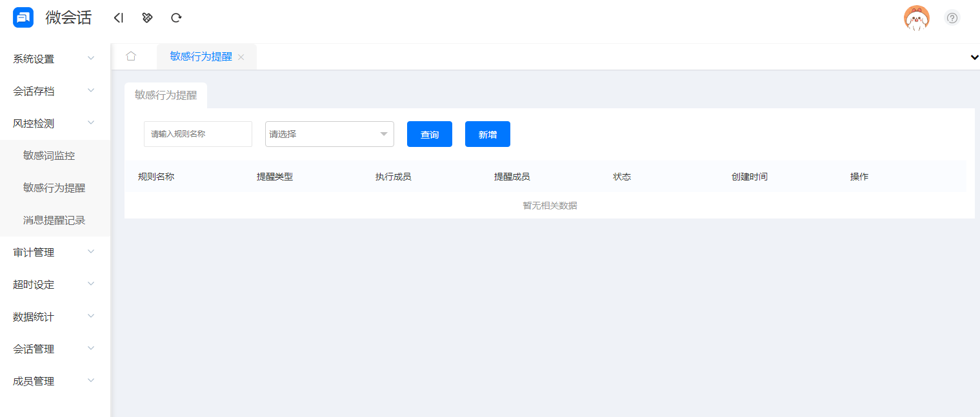Image resolution: width=980 pixels, height=417 pixels.
Task: Collapse the sidebar with the top arrow icon
Action: tap(118, 18)
